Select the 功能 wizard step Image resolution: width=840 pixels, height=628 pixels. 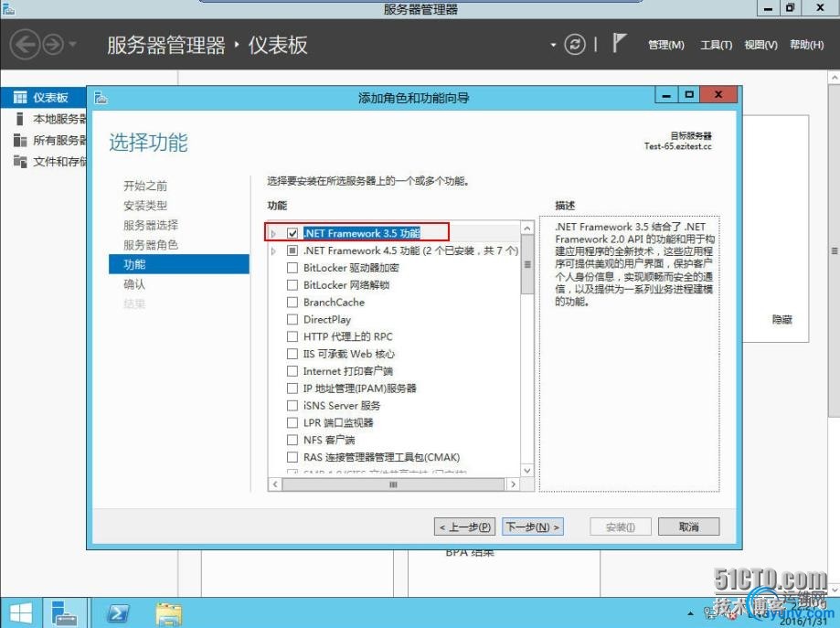click(179, 264)
